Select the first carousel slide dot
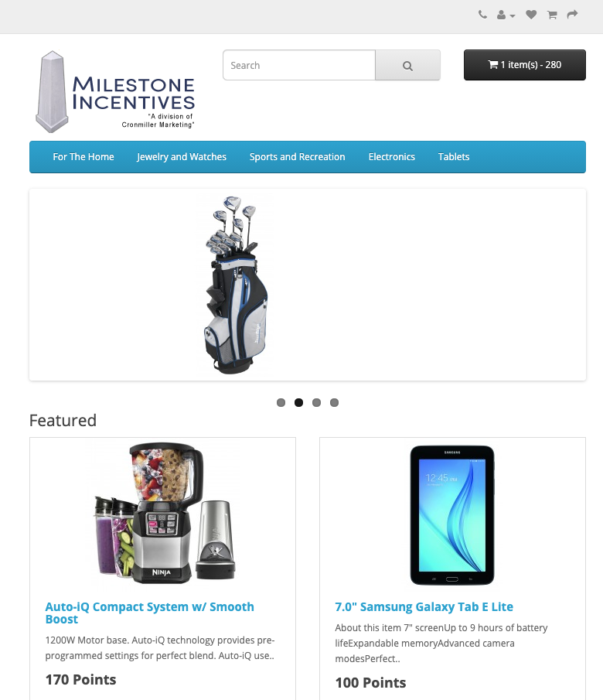 (x=281, y=403)
